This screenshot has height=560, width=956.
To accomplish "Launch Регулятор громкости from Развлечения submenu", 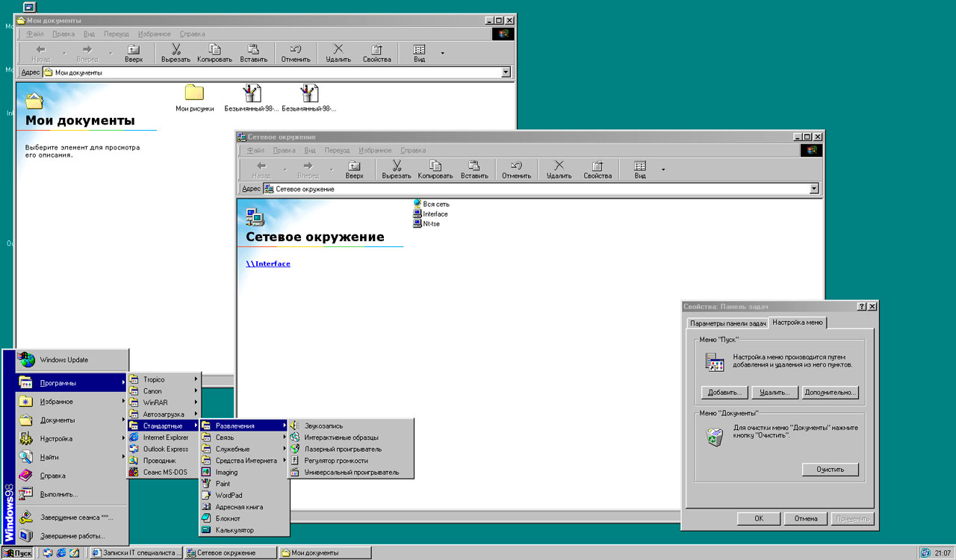I will click(x=335, y=461).
